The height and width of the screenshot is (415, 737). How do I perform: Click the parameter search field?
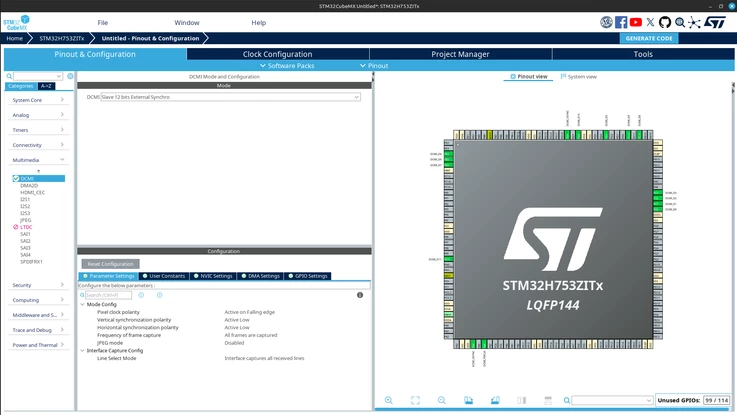click(x=108, y=295)
